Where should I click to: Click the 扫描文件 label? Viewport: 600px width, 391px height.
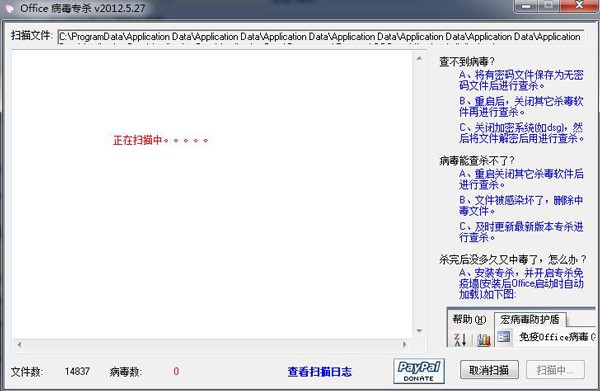[x=32, y=36]
